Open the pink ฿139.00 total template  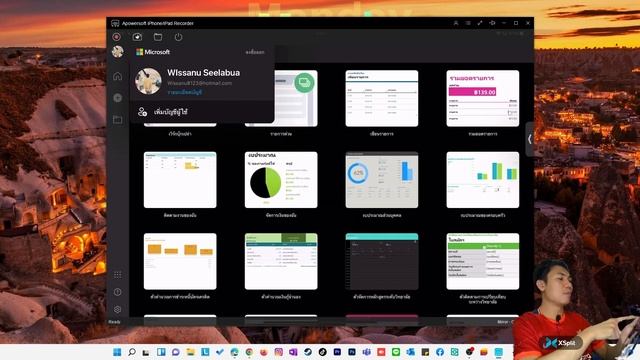coord(483,98)
